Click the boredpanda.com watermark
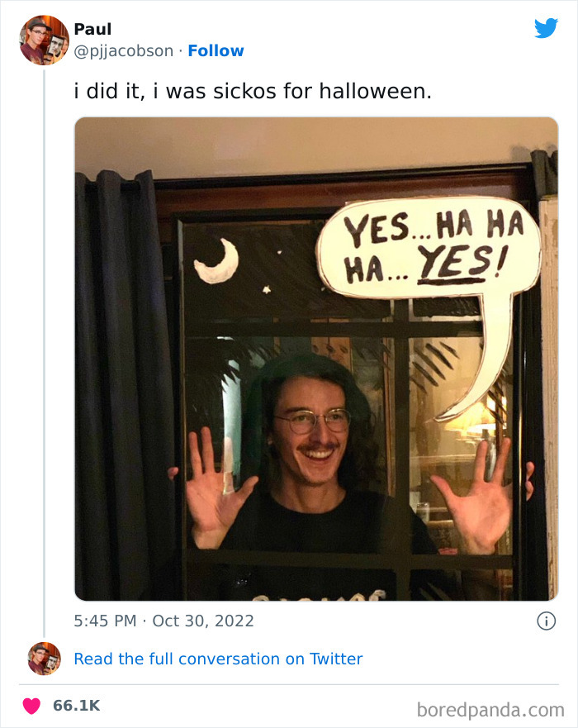 click(x=490, y=708)
